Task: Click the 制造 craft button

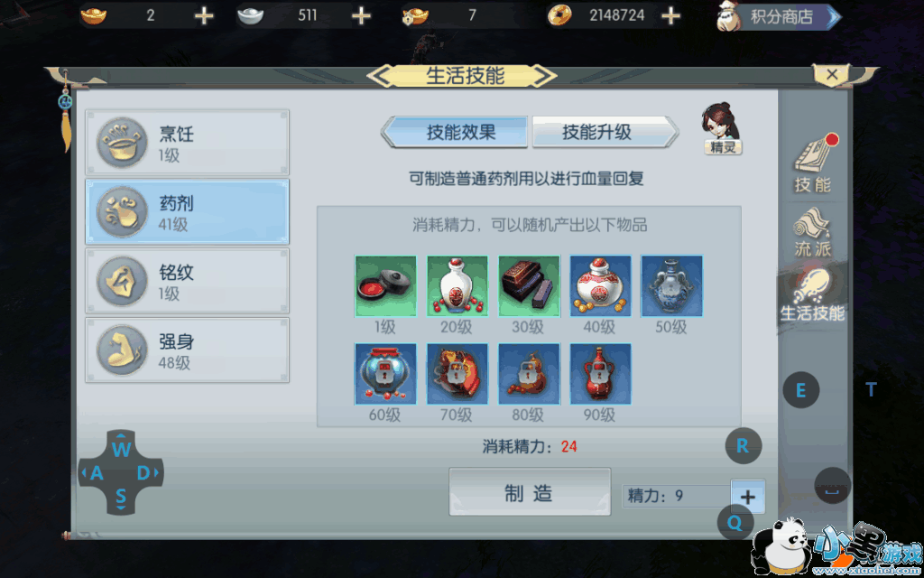Action: tap(530, 492)
